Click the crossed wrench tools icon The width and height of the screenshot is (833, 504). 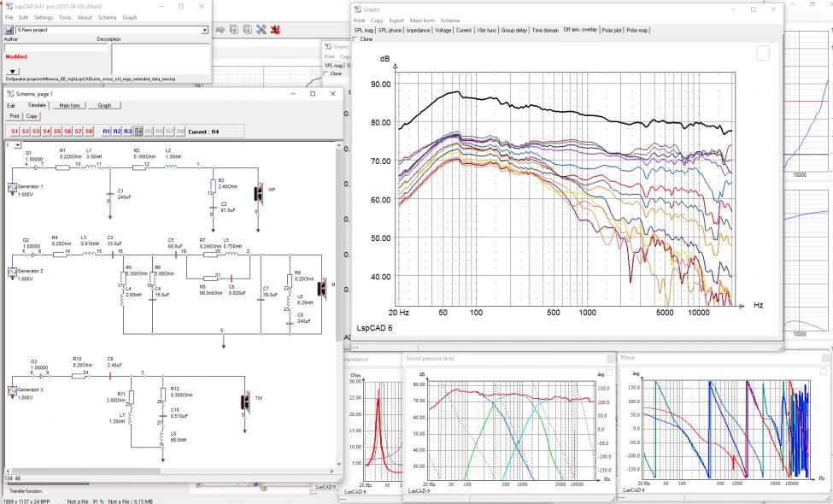click(261, 30)
